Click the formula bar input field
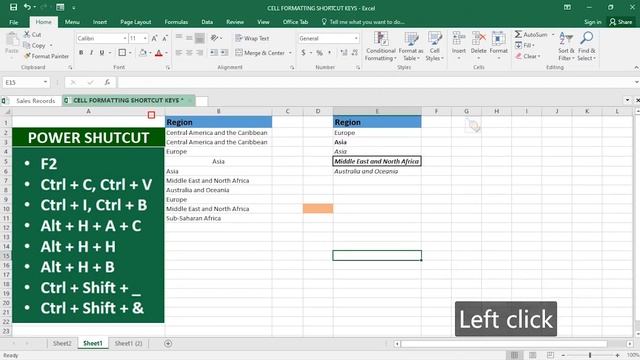 coord(376,82)
